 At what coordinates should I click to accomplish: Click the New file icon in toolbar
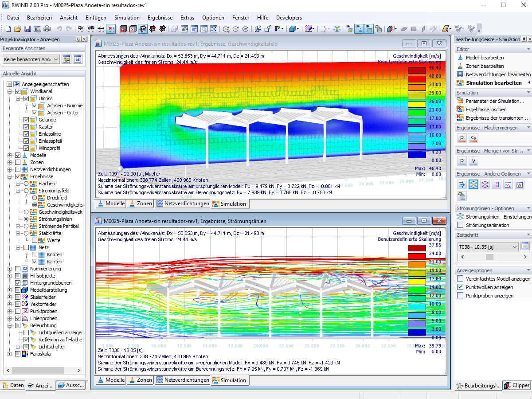pos(8,29)
